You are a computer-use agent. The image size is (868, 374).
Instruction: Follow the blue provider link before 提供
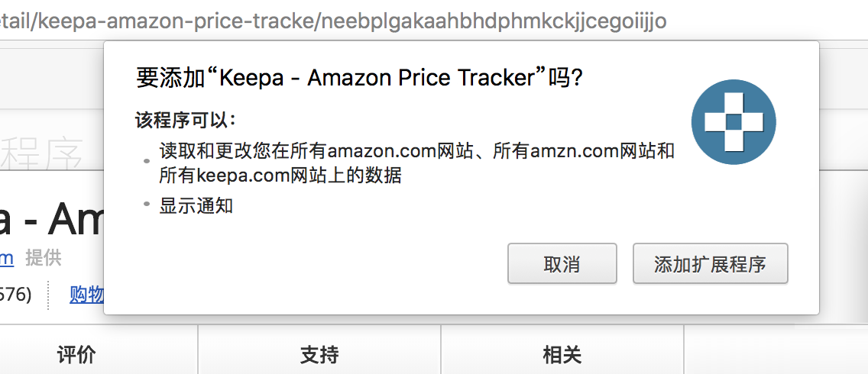pyautogui.click(x=7, y=259)
